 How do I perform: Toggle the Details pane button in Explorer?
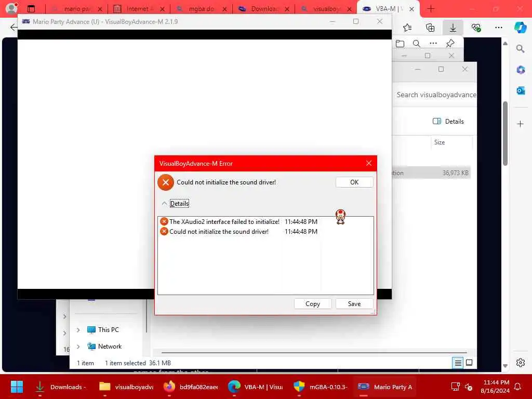click(448, 122)
